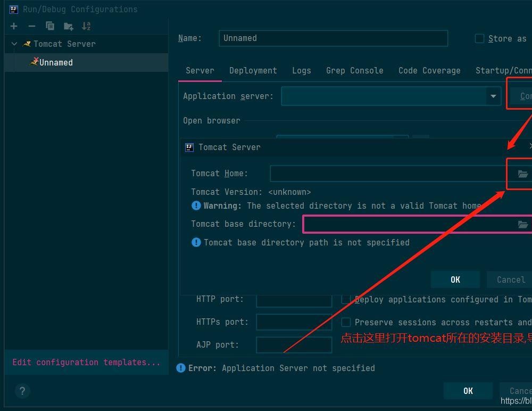
Task: Click the Name text field
Action: [333, 38]
